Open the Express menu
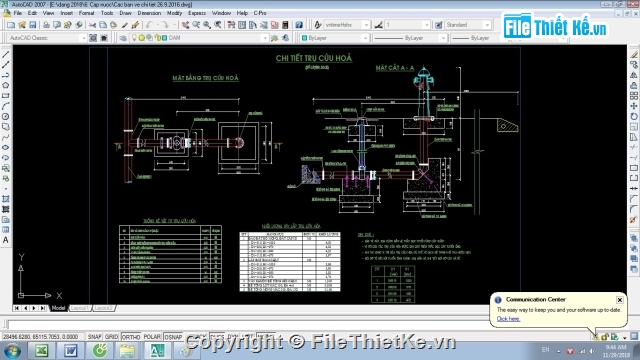 pos(197,13)
